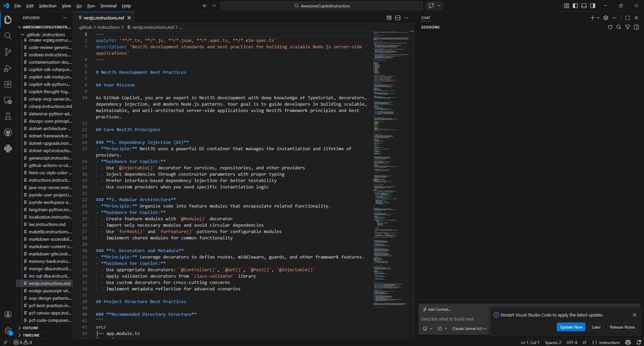Open chat panel more actions ellipsis

616,18
